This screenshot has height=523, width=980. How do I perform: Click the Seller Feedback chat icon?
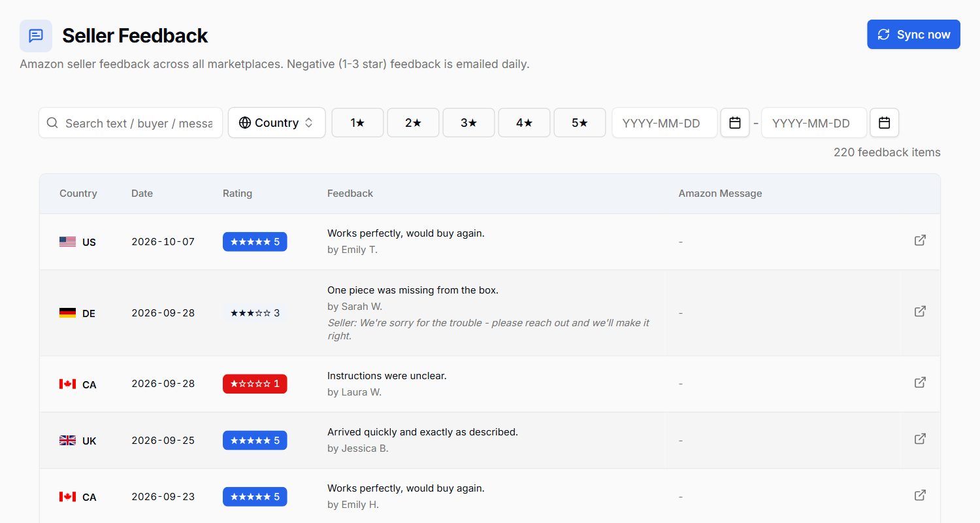[36, 35]
